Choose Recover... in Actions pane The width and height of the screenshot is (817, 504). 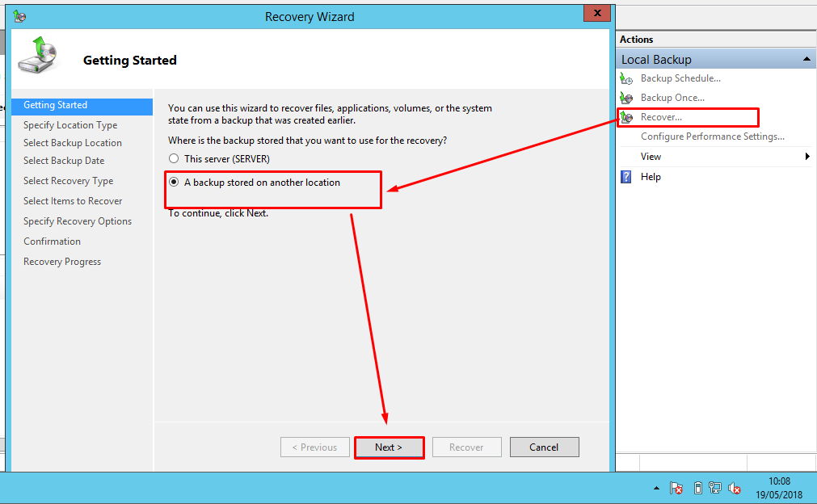click(x=661, y=117)
